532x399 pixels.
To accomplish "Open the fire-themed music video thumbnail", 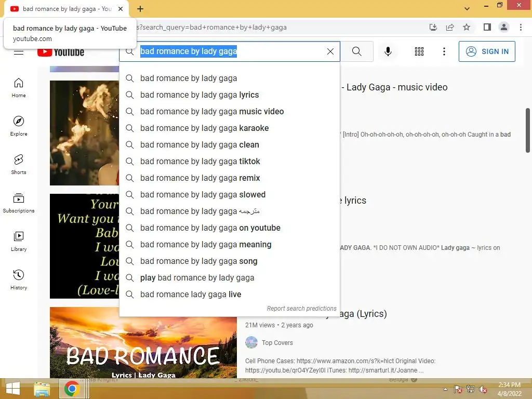I will [x=85, y=133].
